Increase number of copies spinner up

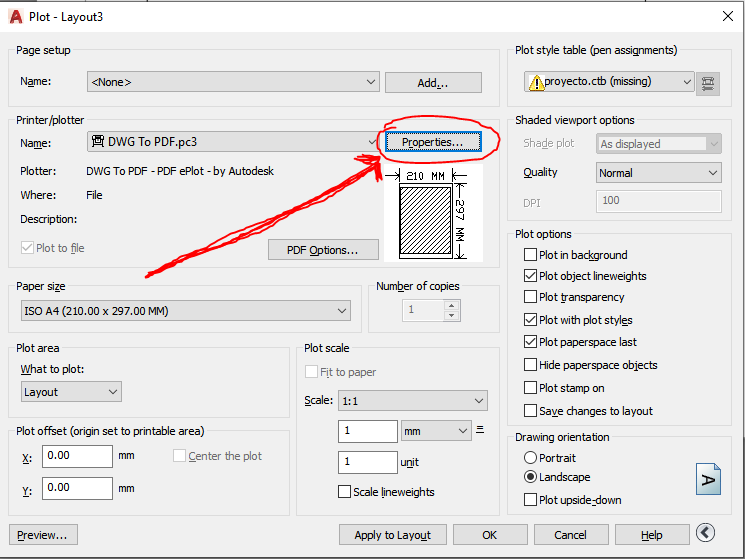pos(452,305)
